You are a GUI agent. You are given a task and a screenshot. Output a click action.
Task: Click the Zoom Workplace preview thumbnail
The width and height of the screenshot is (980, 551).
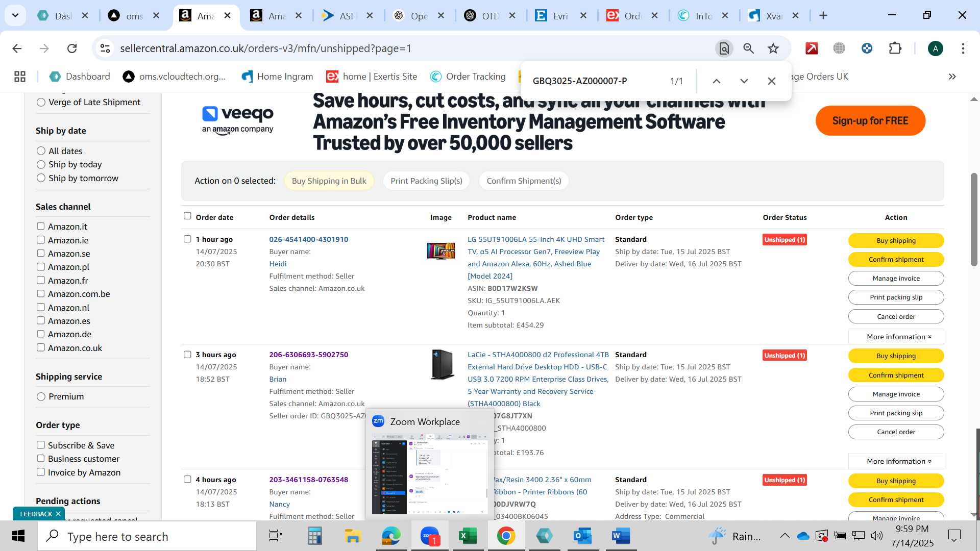pos(430,473)
